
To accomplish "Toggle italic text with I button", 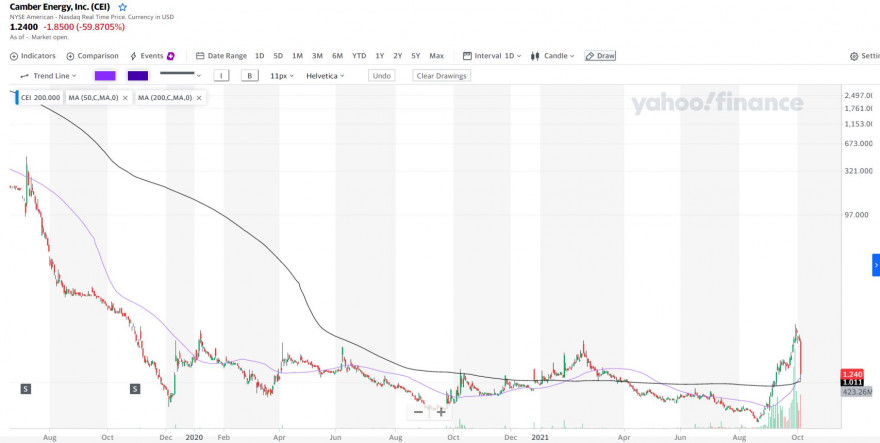I will [221, 76].
